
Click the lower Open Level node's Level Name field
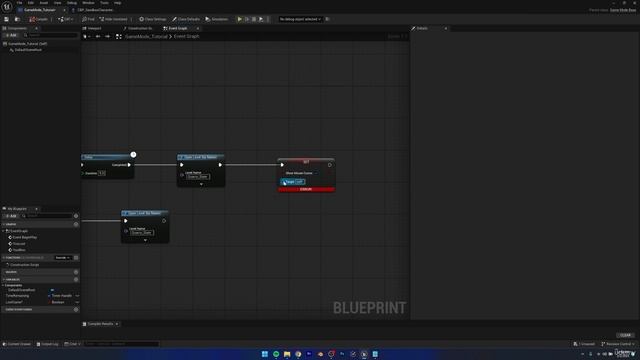[x=142, y=233]
